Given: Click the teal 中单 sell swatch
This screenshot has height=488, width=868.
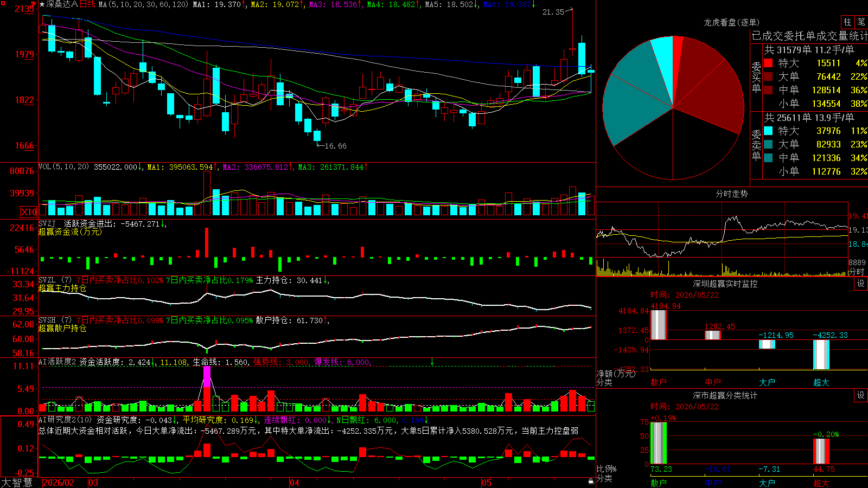Looking at the screenshot, I should click(768, 158).
